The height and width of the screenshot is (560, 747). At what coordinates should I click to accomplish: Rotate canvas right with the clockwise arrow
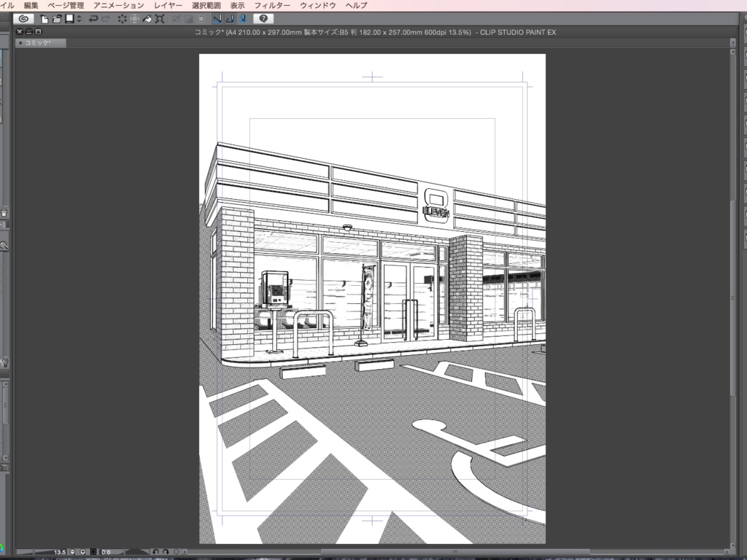coord(166,552)
